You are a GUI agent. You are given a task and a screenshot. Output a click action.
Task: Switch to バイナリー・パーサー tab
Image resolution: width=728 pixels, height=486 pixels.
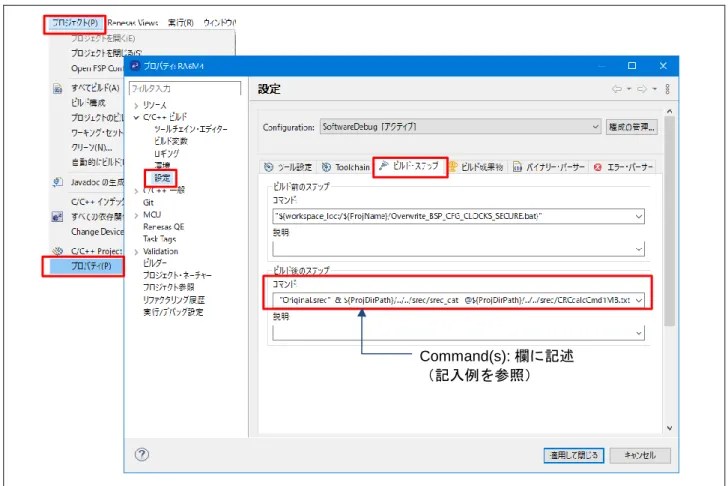[549, 167]
